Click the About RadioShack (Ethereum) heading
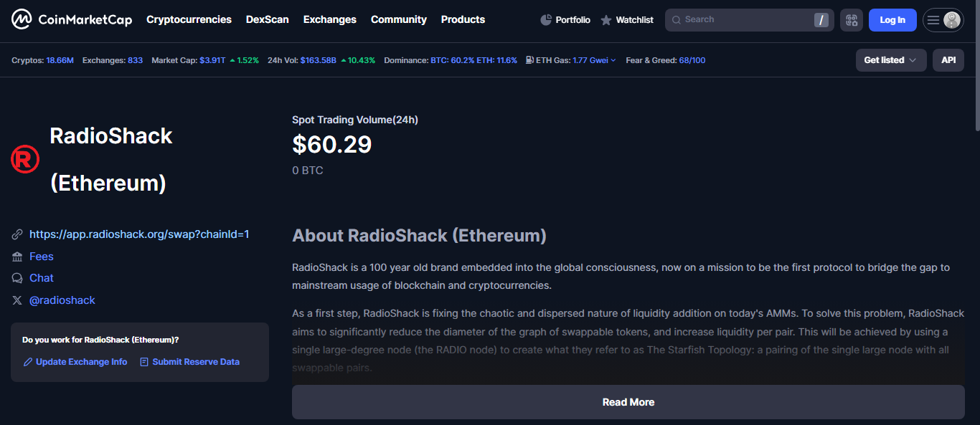The height and width of the screenshot is (425, 980). [419, 235]
